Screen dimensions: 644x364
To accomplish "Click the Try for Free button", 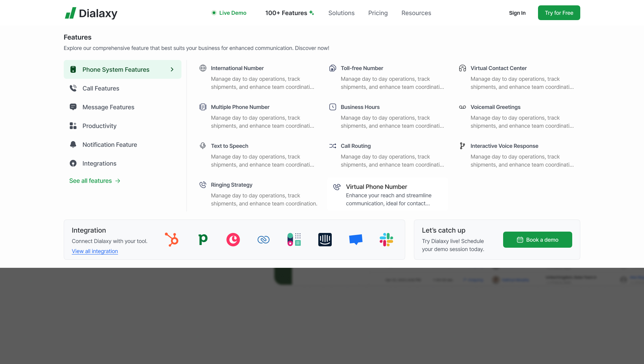I will pyautogui.click(x=559, y=13).
